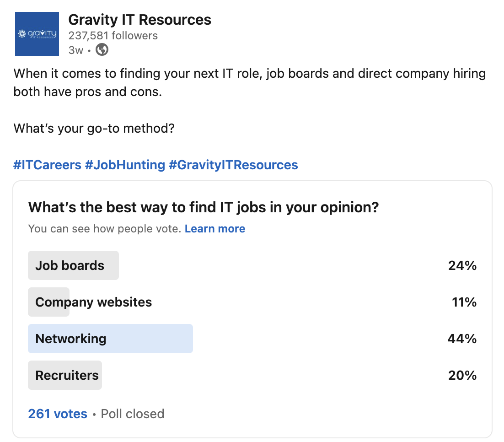Viewport: 504px width, 442px height.
Task: Open the #JobHunting hashtag
Action: tap(125, 165)
